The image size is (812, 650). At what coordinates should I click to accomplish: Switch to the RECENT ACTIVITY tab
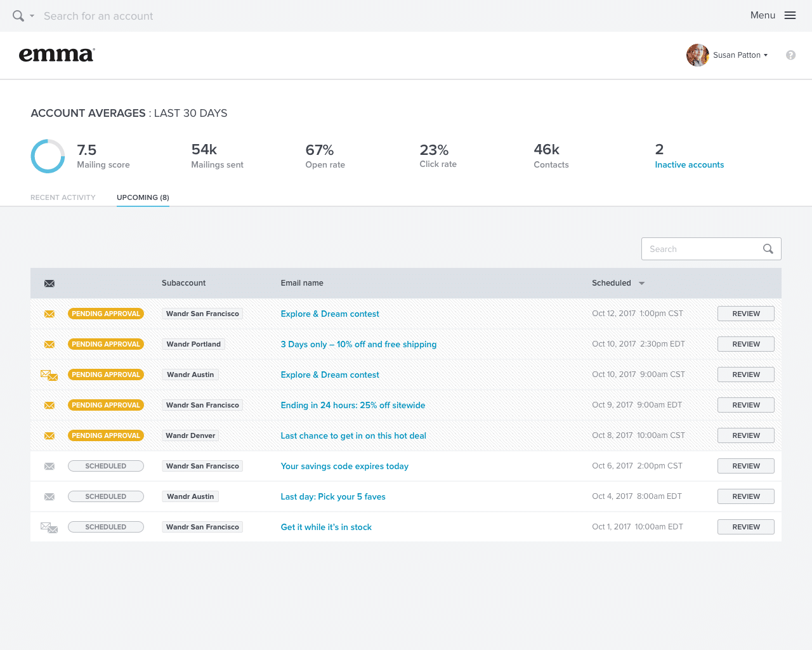(63, 197)
